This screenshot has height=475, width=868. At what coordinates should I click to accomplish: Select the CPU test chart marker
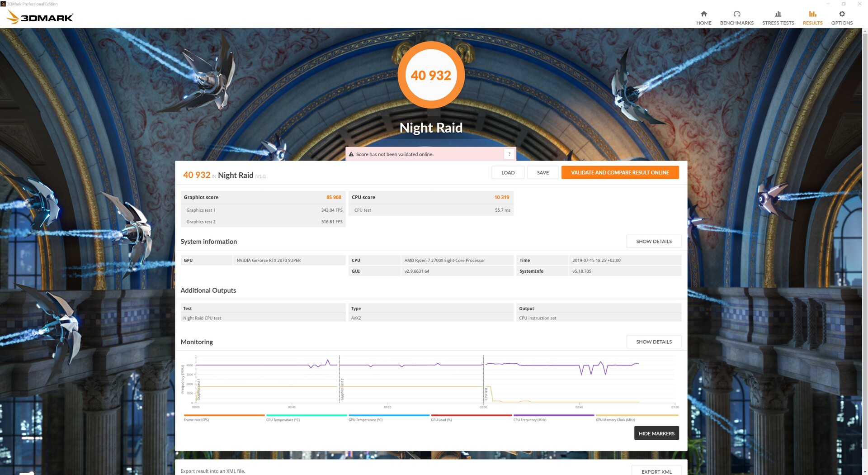click(486, 394)
